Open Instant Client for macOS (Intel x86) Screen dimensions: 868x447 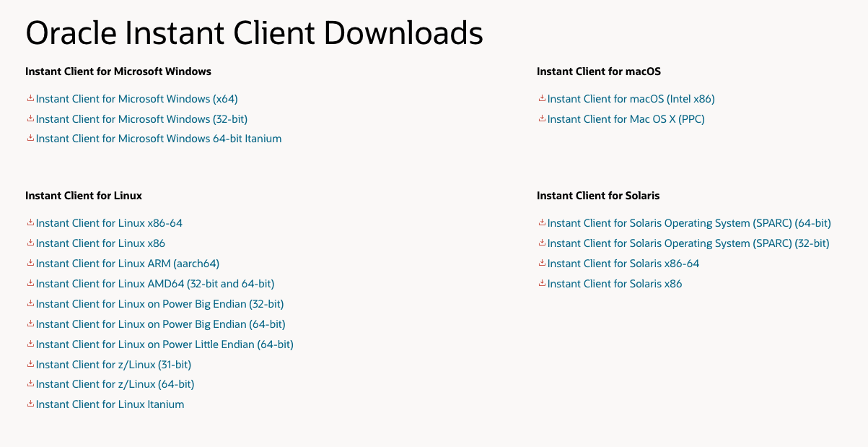[x=631, y=99]
